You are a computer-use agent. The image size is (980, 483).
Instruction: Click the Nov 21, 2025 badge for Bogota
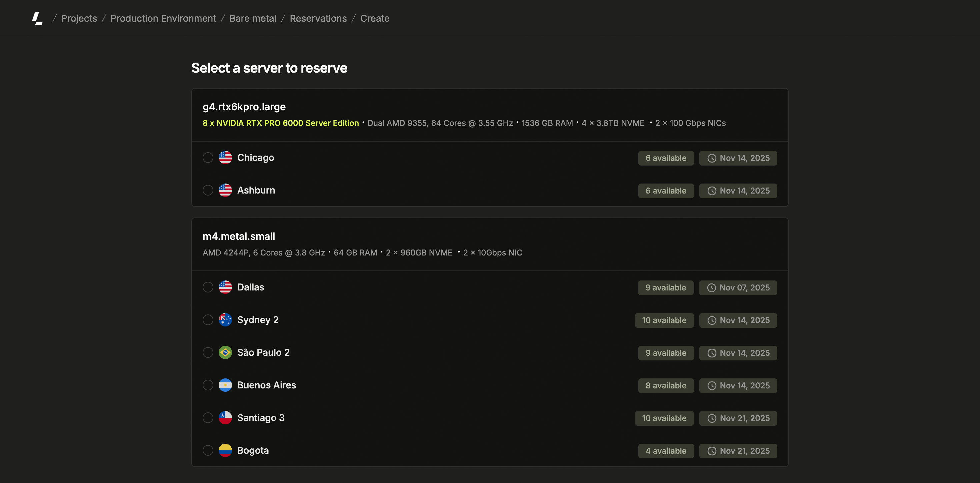[x=738, y=451]
